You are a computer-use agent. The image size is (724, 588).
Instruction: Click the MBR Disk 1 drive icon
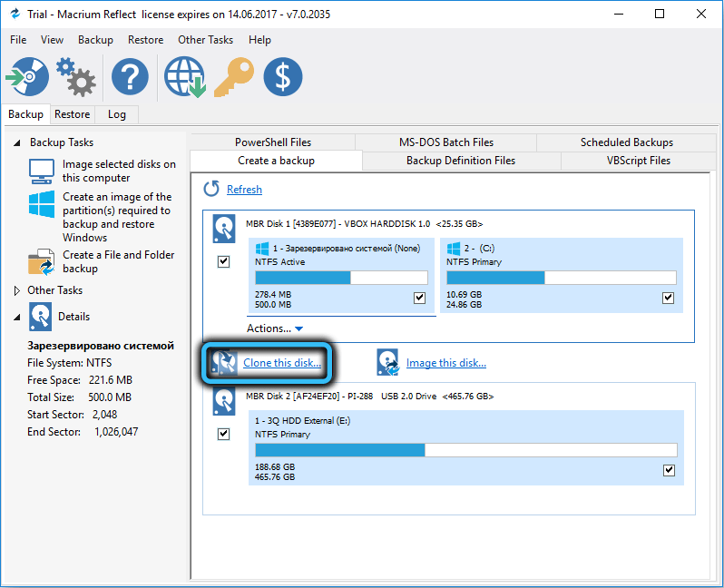coord(224,229)
